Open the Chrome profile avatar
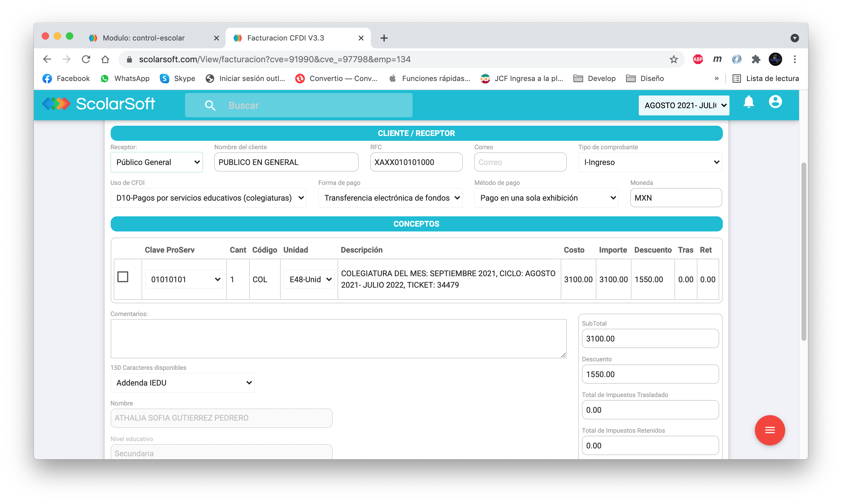The image size is (842, 504). 775,59
